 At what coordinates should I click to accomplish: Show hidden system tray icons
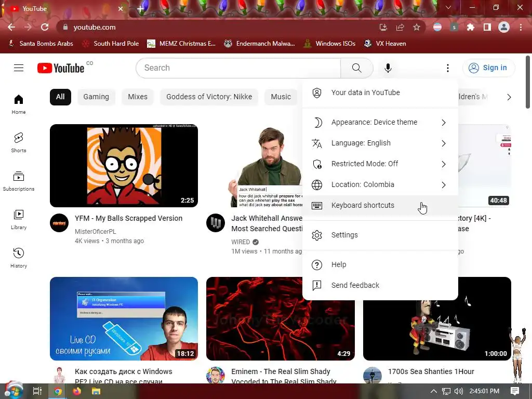pyautogui.click(x=434, y=391)
